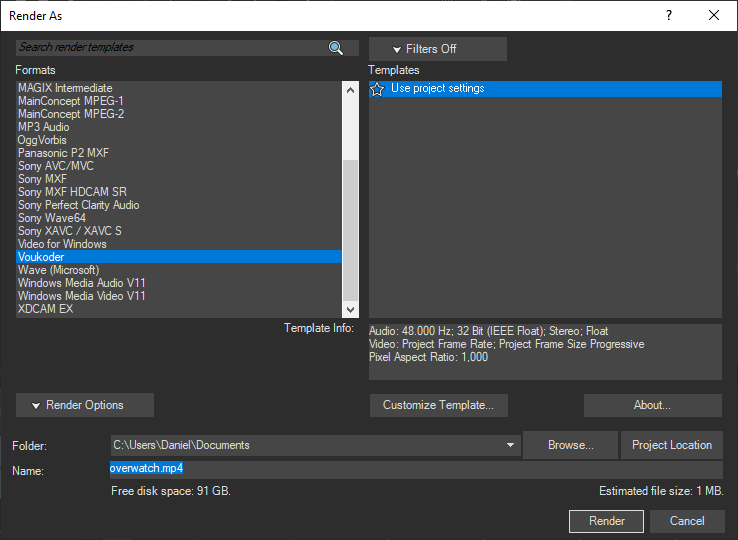738x540 pixels.
Task: Pick the XDCAM EX format
Action: point(45,309)
